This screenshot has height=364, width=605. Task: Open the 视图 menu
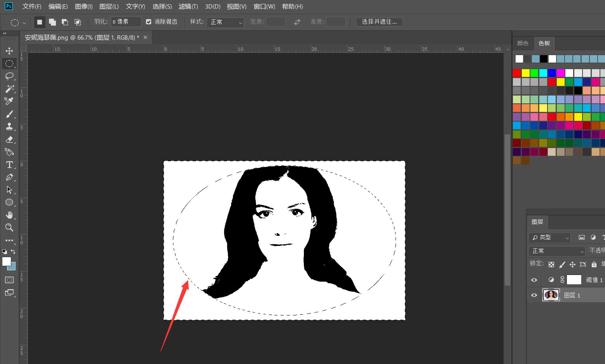[x=237, y=7]
